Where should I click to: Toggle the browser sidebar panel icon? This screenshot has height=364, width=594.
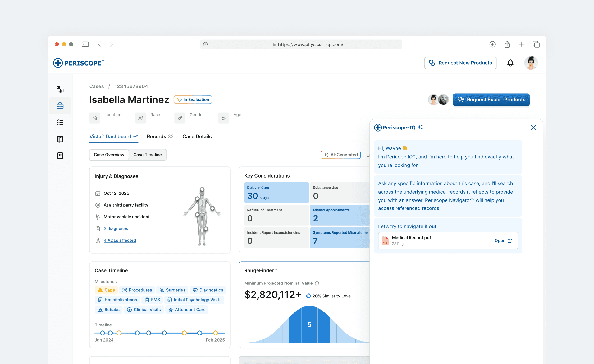point(85,44)
